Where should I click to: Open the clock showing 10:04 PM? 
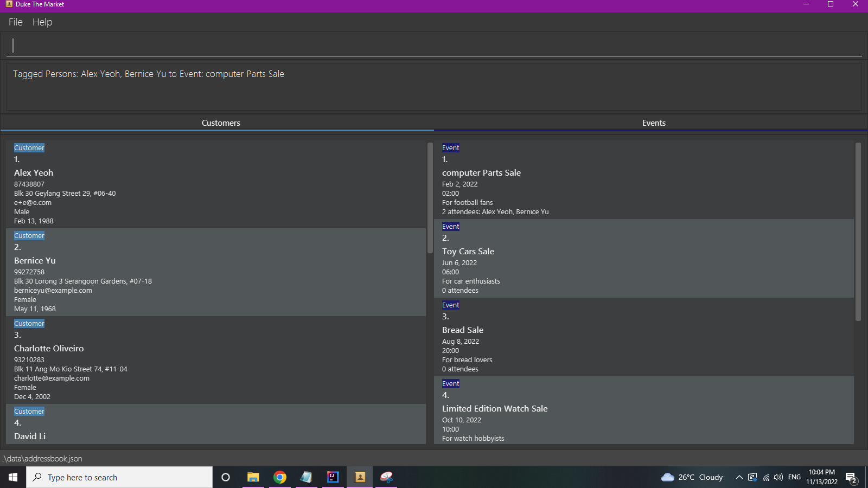click(x=822, y=477)
